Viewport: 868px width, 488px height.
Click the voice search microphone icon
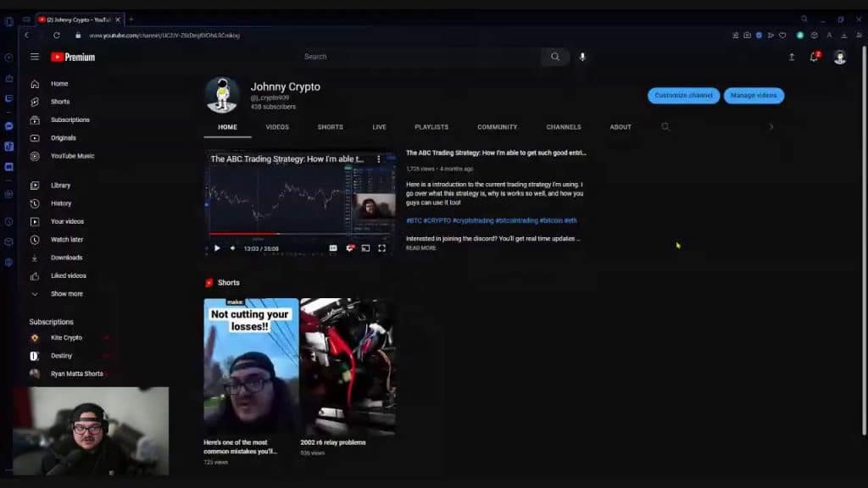pyautogui.click(x=582, y=57)
